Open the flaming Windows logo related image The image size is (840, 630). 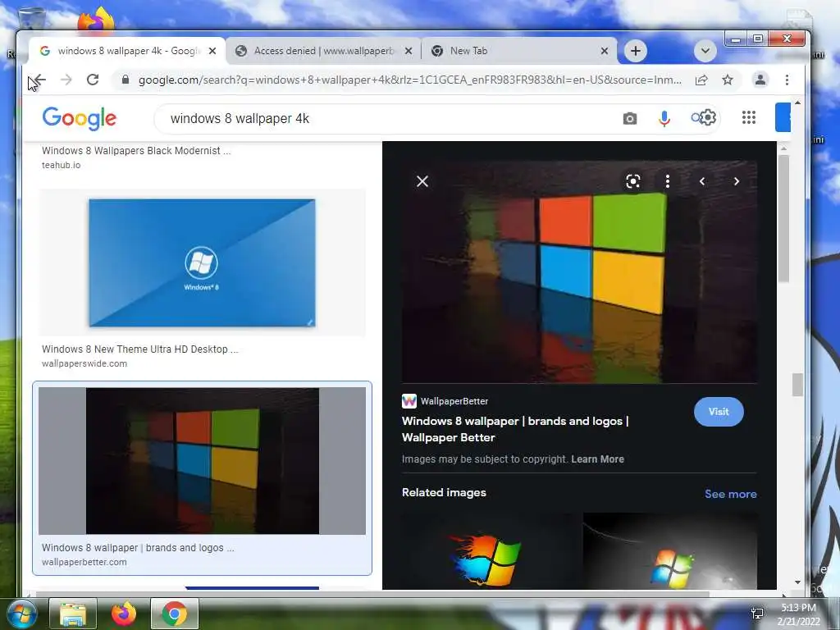click(x=489, y=552)
